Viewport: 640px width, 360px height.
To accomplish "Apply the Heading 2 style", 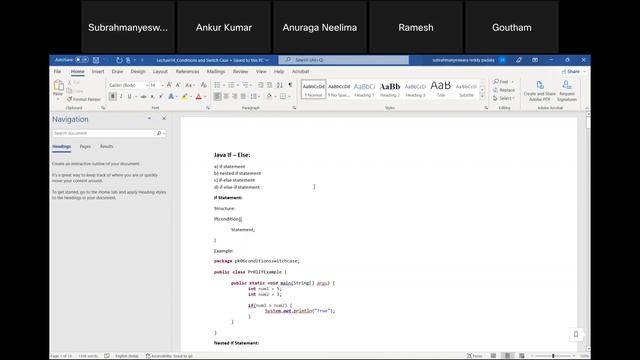I will pyautogui.click(x=390, y=89).
